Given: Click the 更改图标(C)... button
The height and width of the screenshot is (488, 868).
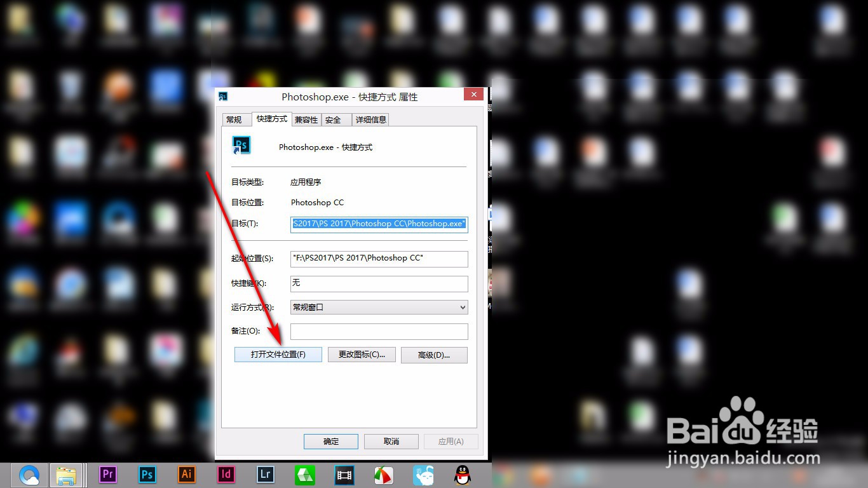Looking at the screenshot, I should 362,355.
